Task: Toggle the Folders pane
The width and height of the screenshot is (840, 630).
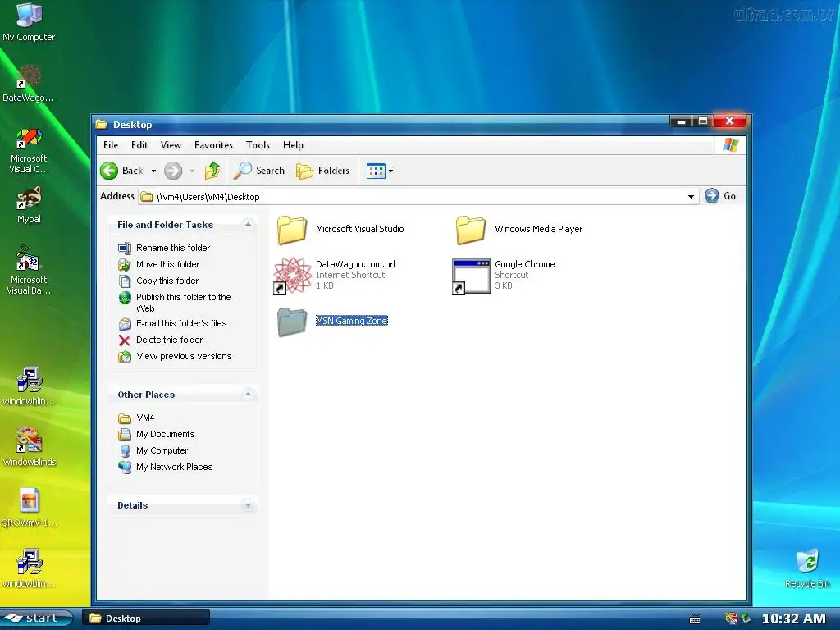Action: pos(323,171)
